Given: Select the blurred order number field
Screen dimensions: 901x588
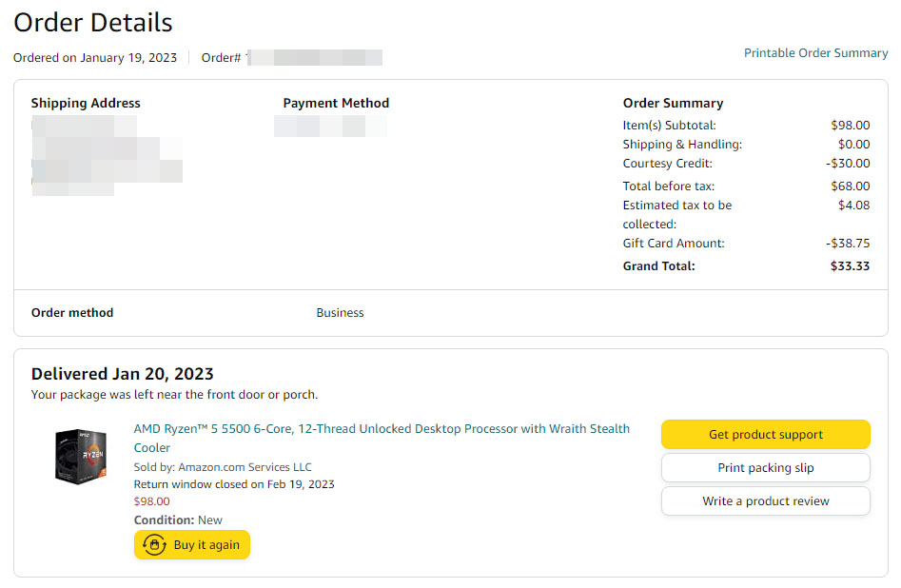Looking at the screenshot, I should click(314, 58).
